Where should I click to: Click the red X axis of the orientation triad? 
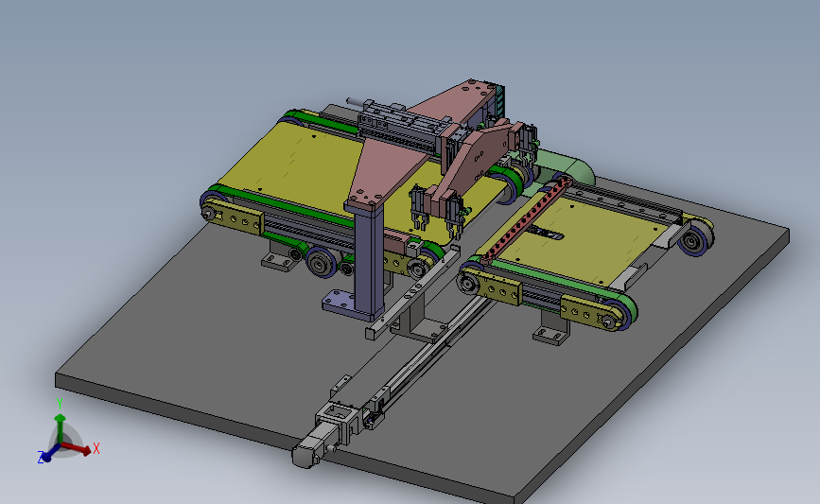click(78, 448)
